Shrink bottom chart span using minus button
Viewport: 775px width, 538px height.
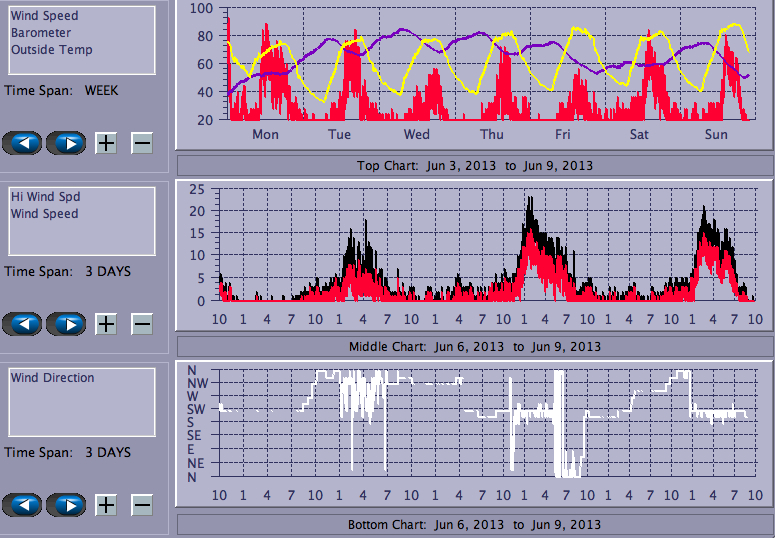[x=142, y=505]
